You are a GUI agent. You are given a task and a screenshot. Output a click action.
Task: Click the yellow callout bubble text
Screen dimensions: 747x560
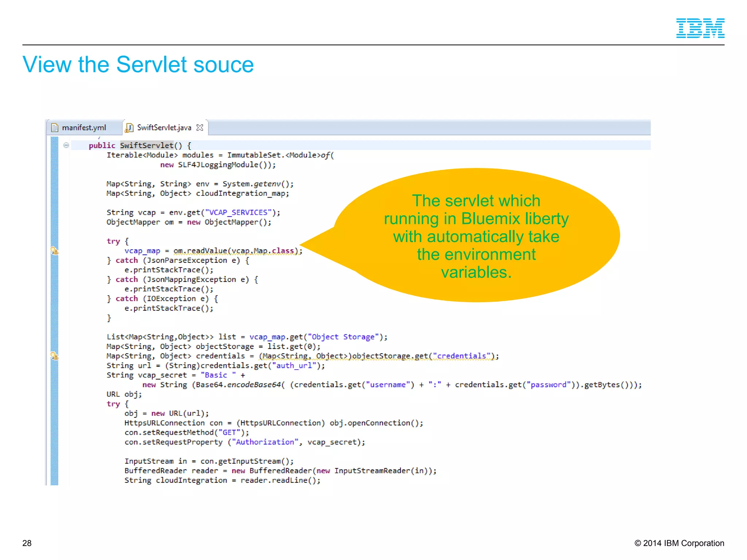click(x=476, y=236)
